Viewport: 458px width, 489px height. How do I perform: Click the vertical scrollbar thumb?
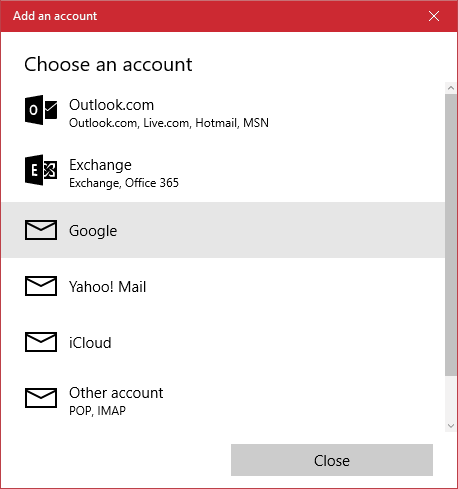tap(451, 235)
